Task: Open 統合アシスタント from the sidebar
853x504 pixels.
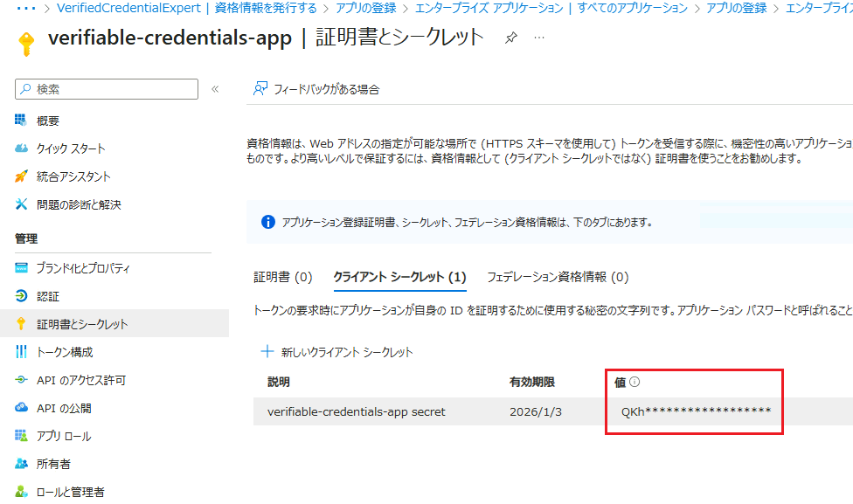Action: pyautogui.click(x=73, y=176)
